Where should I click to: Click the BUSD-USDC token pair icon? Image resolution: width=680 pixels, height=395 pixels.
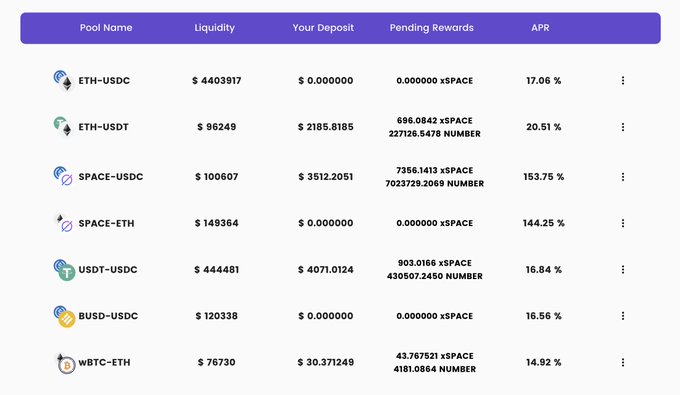(x=64, y=316)
